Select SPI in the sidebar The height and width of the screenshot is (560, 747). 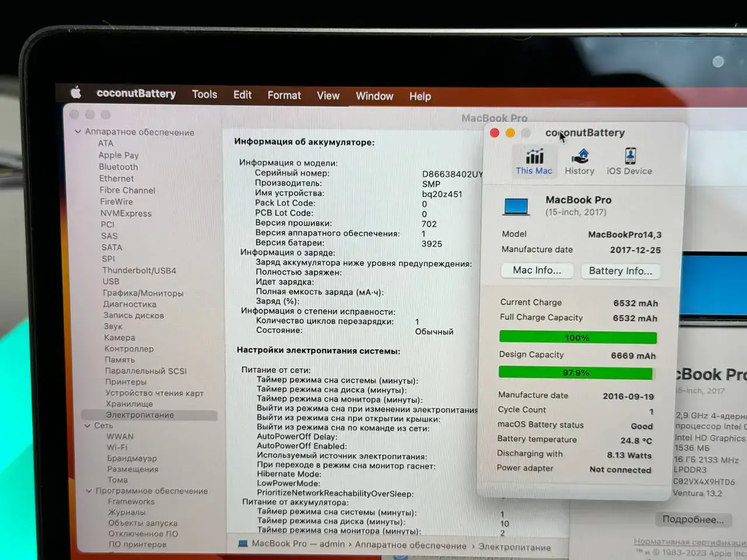pos(108,259)
